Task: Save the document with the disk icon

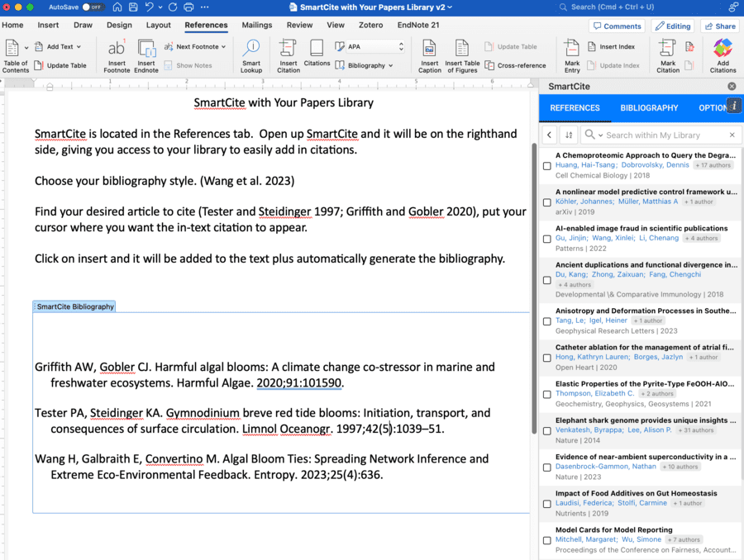Action: coord(133,7)
